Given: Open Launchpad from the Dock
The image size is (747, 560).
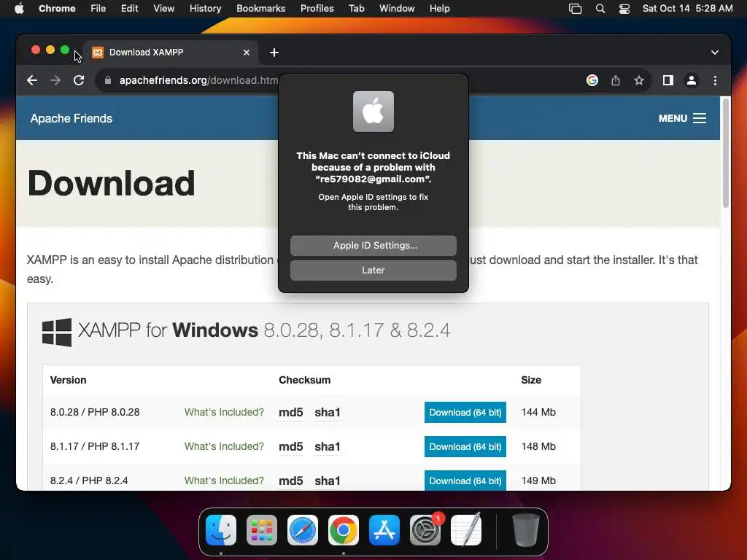Looking at the screenshot, I should pyautogui.click(x=262, y=530).
